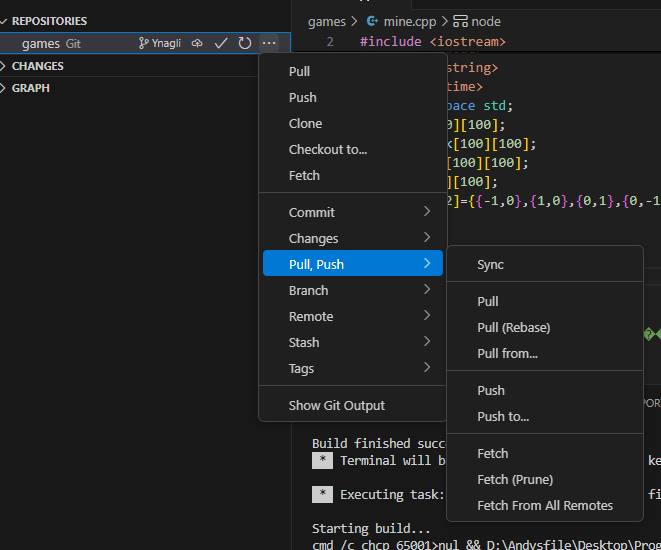Select Fetch From All Remotes
661x550 pixels.
click(545, 506)
